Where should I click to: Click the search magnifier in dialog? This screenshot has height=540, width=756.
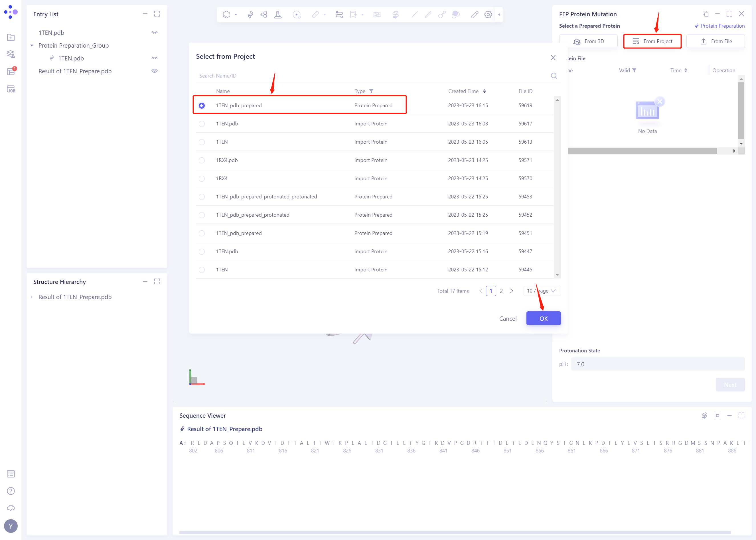click(x=554, y=76)
